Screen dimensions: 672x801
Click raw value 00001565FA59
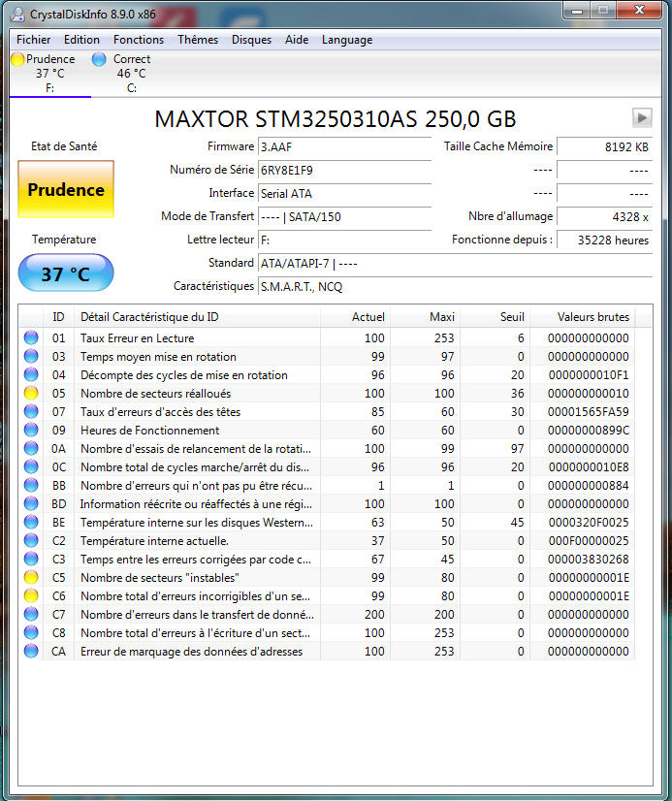[x=589, y=412]
